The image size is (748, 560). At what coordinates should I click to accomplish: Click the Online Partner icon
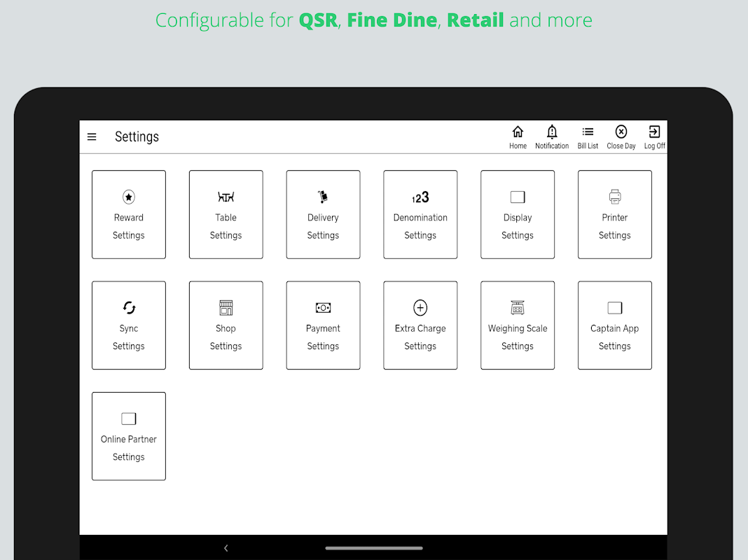click(129, 419)
